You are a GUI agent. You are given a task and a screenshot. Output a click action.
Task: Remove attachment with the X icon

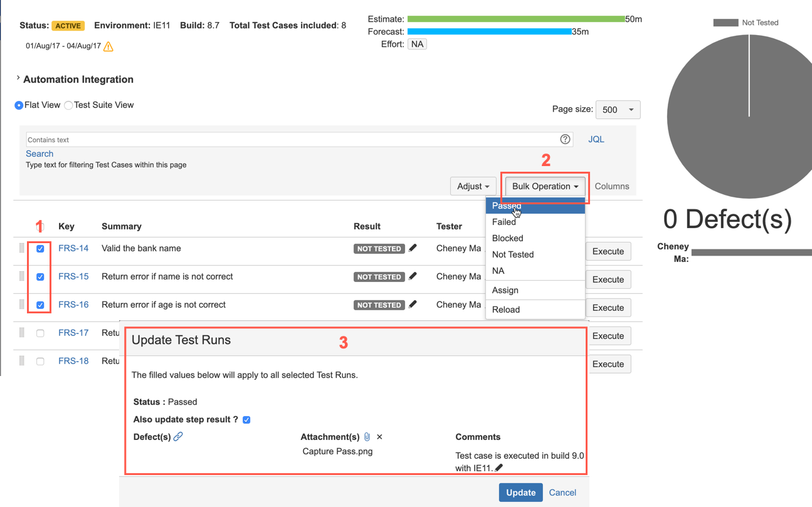(379, 437)
